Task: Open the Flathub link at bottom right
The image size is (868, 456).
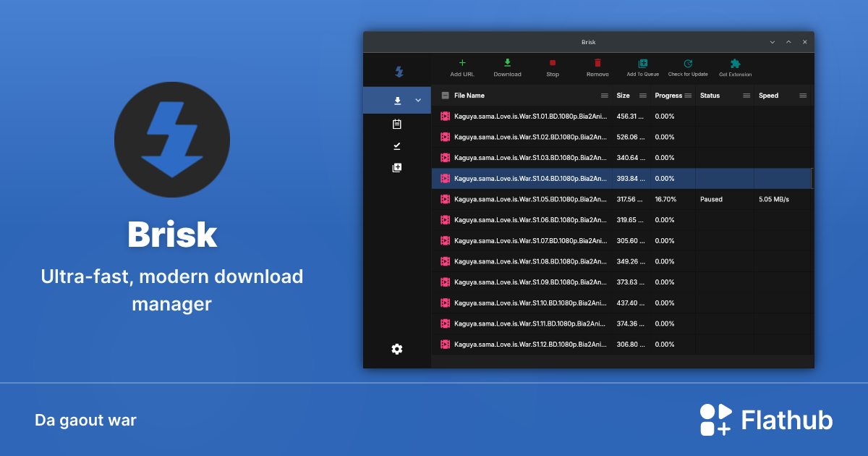Action: click(767, 419)
